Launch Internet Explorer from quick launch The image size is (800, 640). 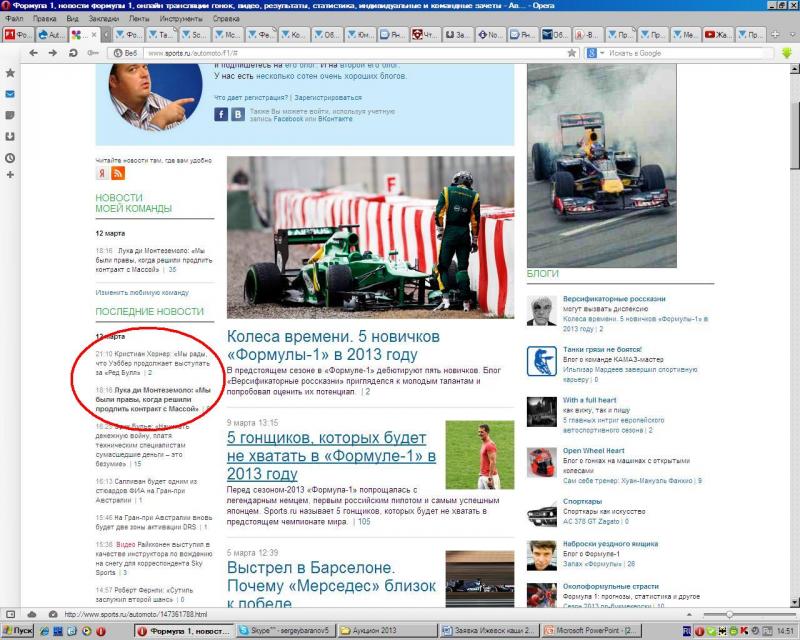[45, 631]
